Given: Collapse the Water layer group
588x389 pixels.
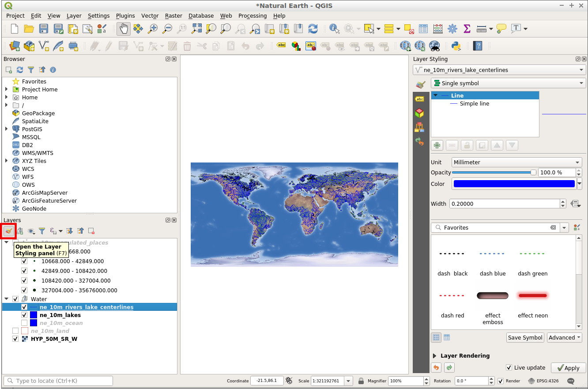Looking at the screenshot, I should (7, 299).
